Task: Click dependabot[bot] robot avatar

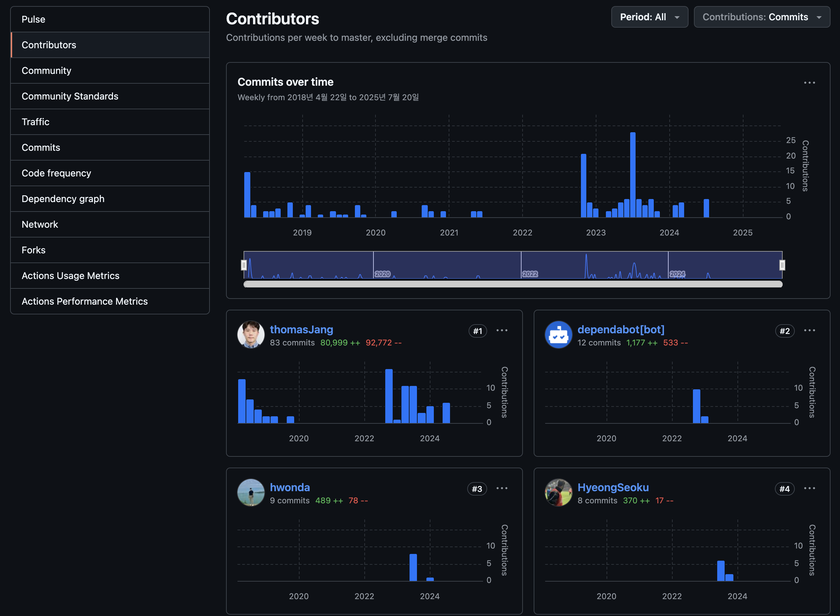Action: pos(558,334)
